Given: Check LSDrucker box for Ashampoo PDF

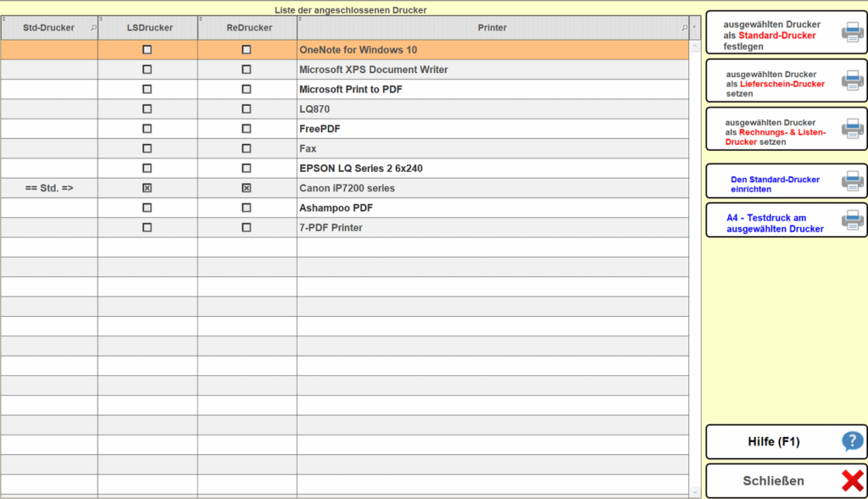Looking at the screenshot, I should click(x=147, y=208).
